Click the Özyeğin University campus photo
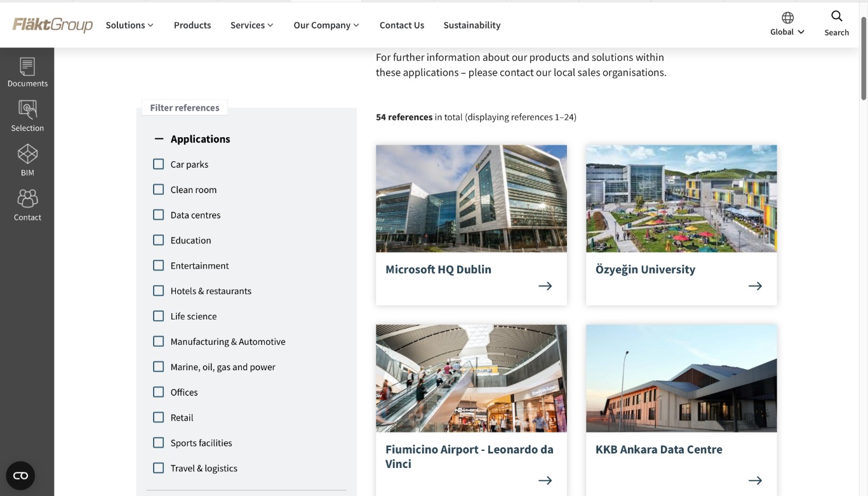Image resolution: width=868 pixels, height=496 pixels. point(681,199)
